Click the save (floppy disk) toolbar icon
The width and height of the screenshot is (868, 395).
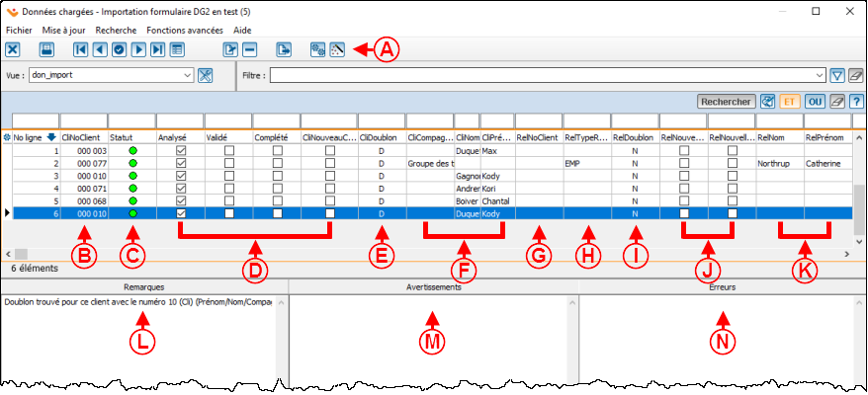pyautogui.click(x=46, y=49)
